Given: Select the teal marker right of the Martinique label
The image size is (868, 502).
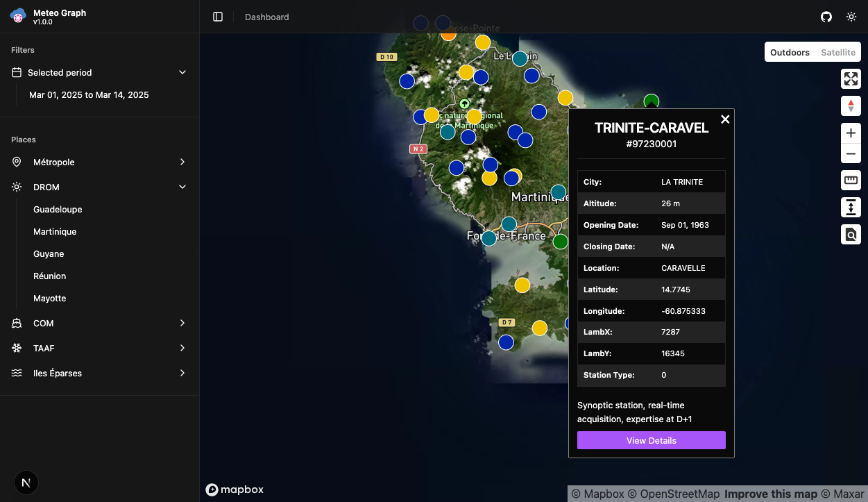Looking at the screenshot, I should pos(559,192).
